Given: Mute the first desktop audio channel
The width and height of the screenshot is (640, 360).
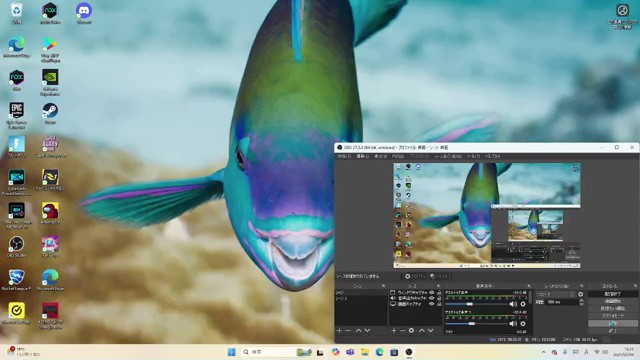Looking at the screenshot, I should [x=513, y=304].
